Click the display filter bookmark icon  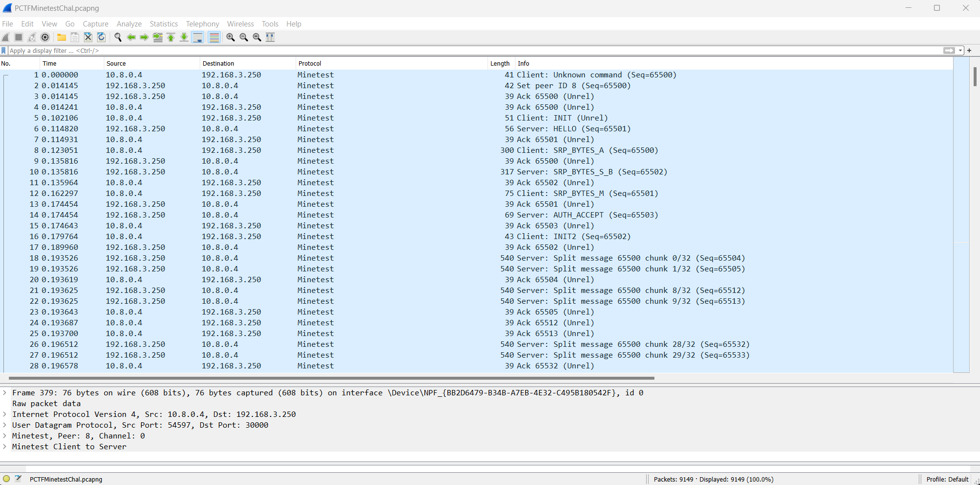4,50
